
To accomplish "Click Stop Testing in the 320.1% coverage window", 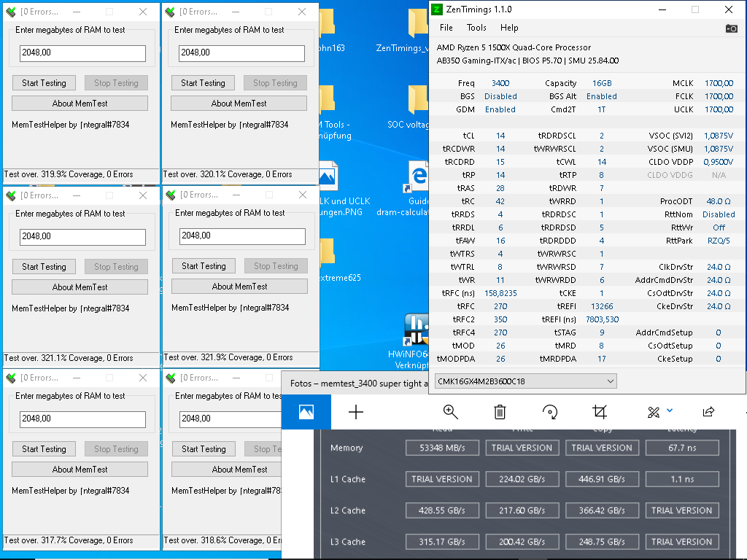I will pos(275,83).
